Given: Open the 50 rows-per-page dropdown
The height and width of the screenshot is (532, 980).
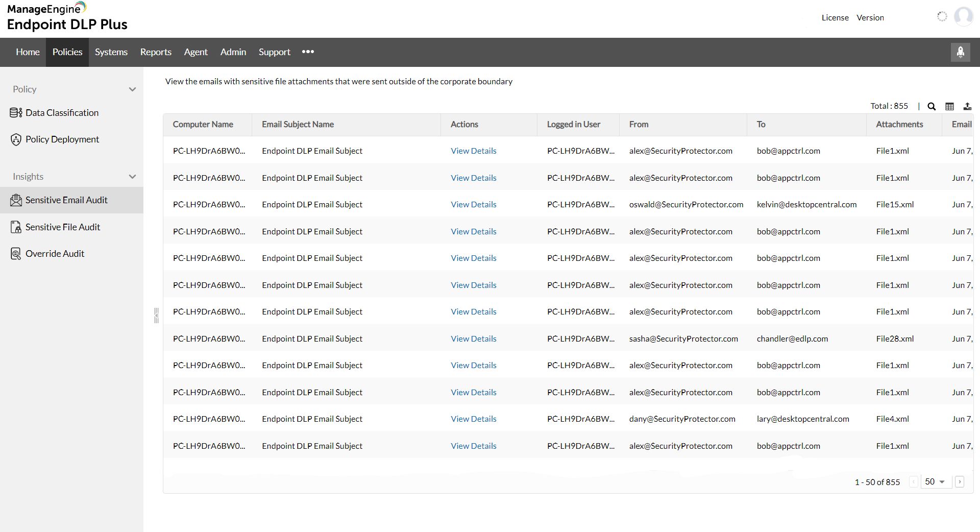Looking at the screenshot, I should click(936, 482).
